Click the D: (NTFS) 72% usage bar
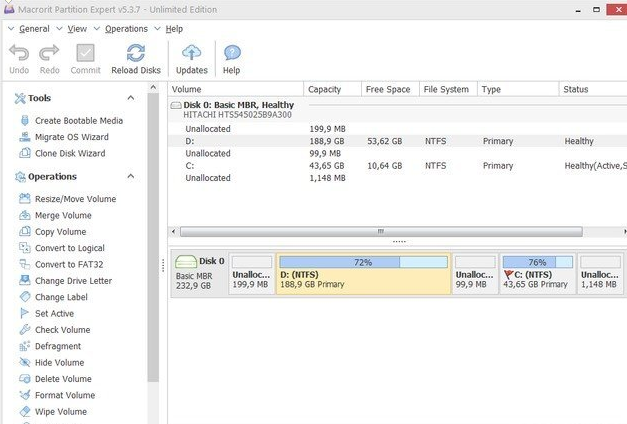The height and width of the screenshot is (424, 627). click(363, 262)
